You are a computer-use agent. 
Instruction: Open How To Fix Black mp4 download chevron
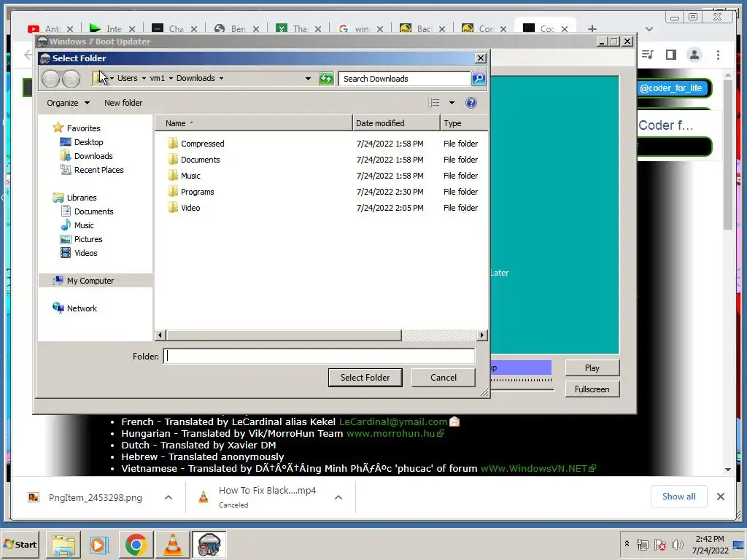coord(338,497)
